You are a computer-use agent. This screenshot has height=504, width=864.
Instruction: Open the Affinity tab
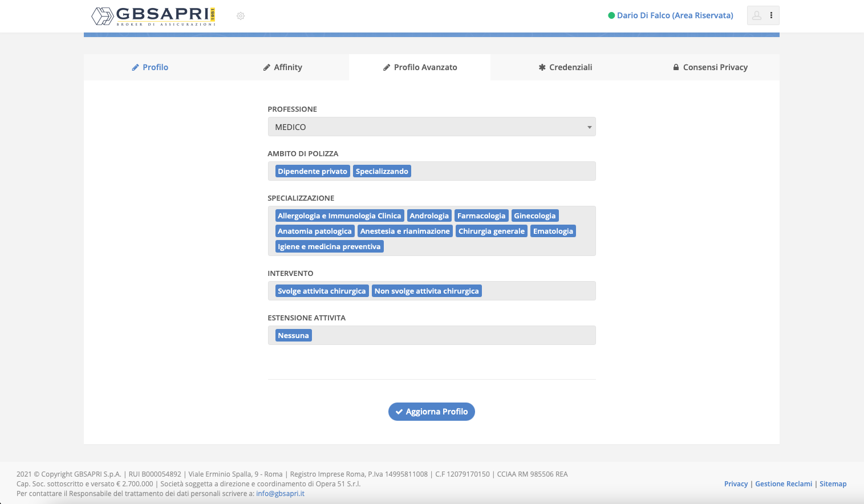pos(283,67)
